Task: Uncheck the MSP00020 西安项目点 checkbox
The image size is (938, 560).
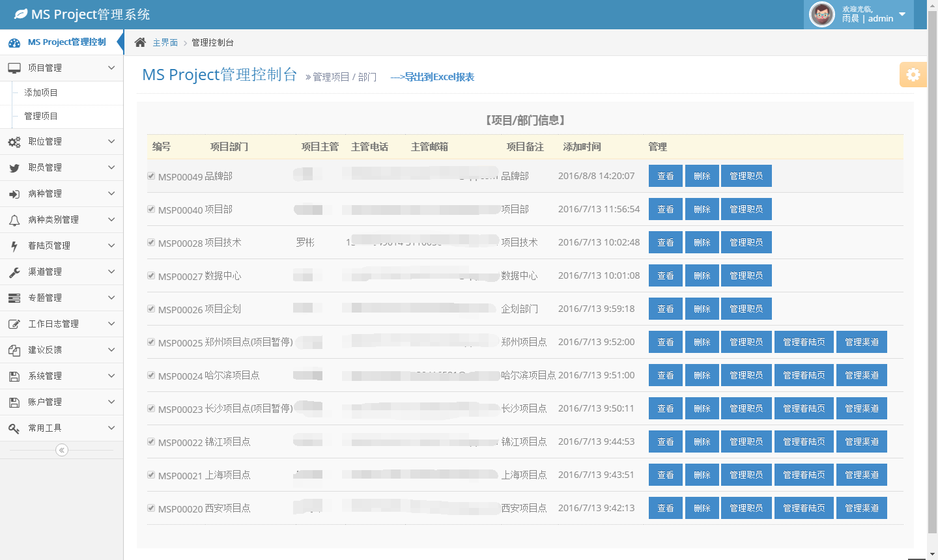Action: 151,508
